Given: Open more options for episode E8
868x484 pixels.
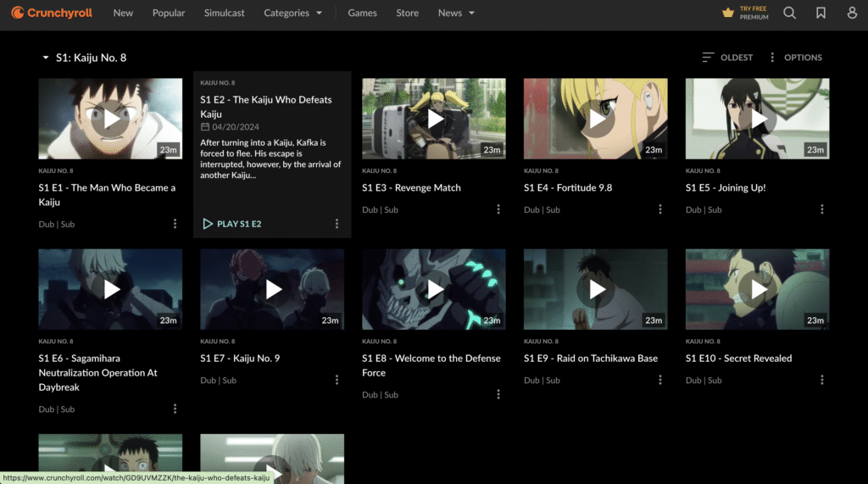Looking at the screenshot, I should [498, 394].
